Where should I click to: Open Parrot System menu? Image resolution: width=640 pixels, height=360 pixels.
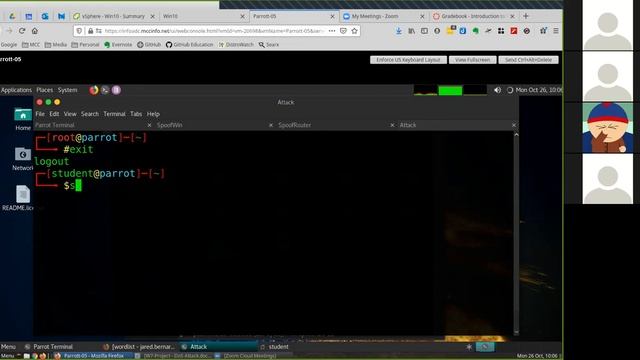coord(67,90)
